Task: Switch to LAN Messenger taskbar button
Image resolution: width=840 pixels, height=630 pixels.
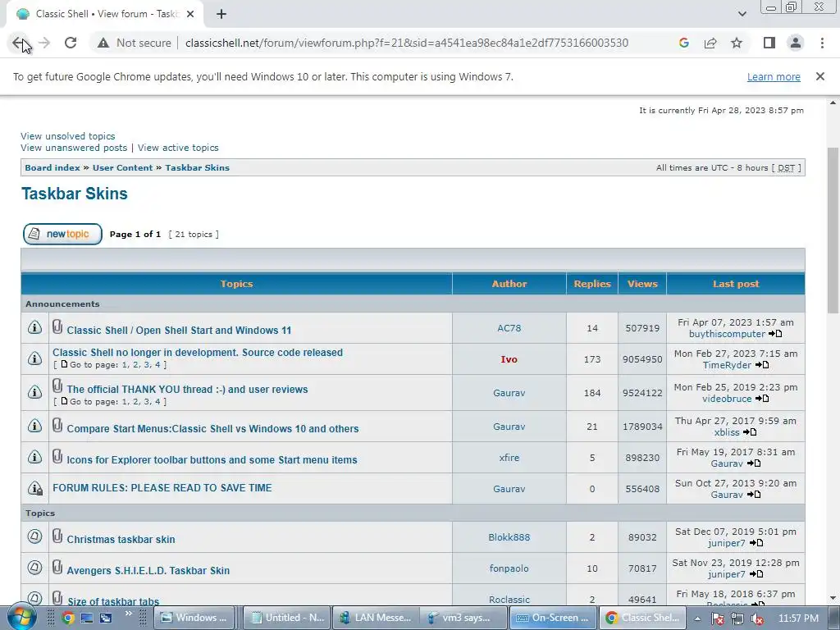Action: click(376, 618)
